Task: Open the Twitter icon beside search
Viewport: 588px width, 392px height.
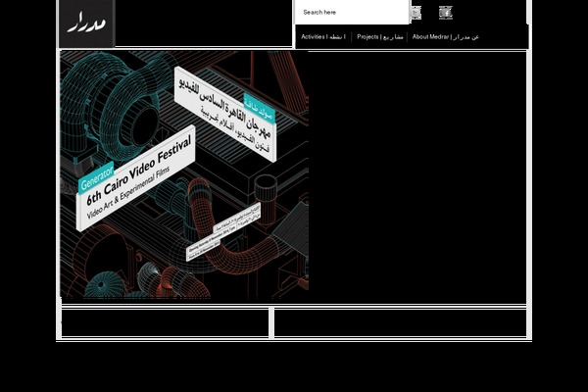Action: [416, 13]
